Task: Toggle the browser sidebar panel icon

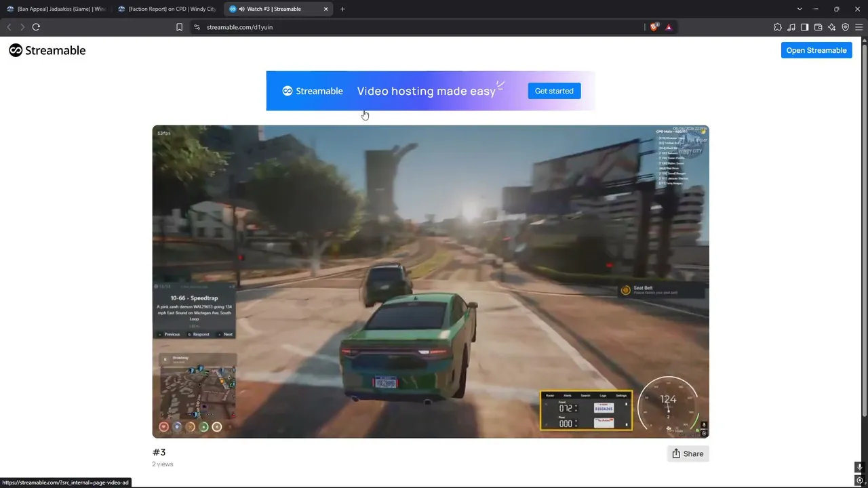Action: pyautogui.click(x=804, y=27)
